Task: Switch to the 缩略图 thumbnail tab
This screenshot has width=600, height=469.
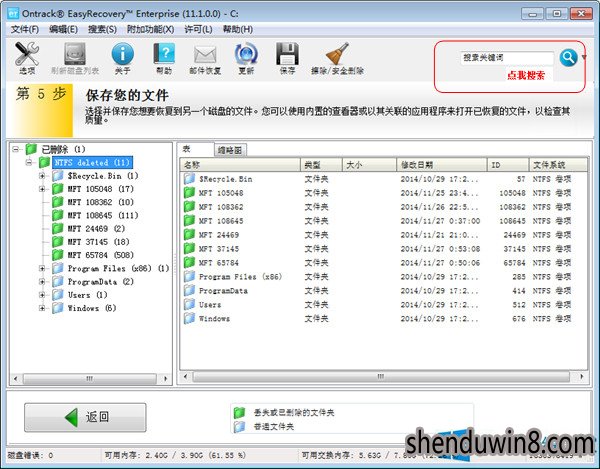Action: [230, 150]
